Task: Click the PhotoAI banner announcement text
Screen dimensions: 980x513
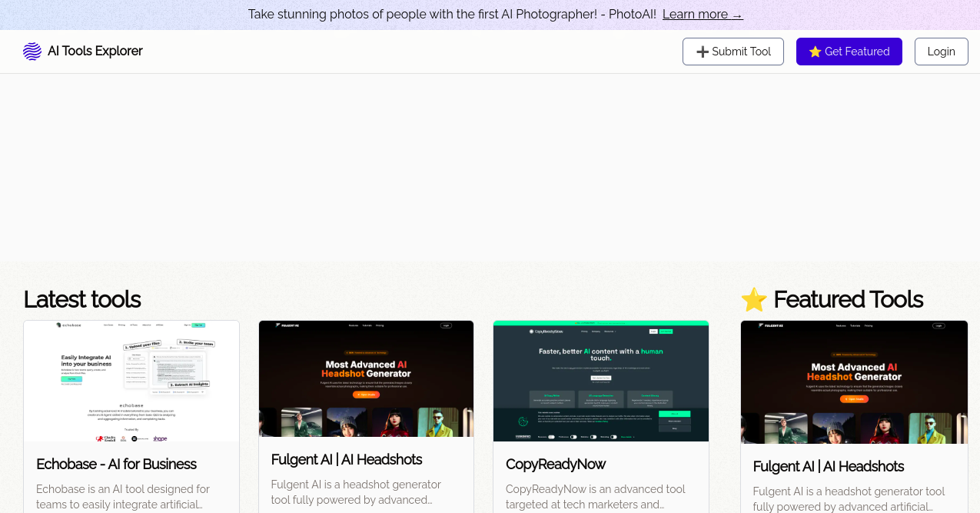Action: [452, 15]
